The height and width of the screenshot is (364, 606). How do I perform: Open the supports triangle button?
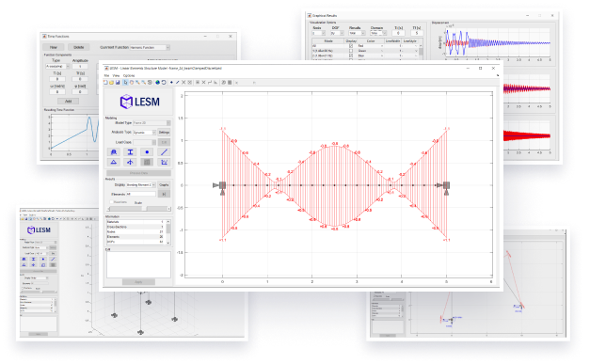pos(114,163)
